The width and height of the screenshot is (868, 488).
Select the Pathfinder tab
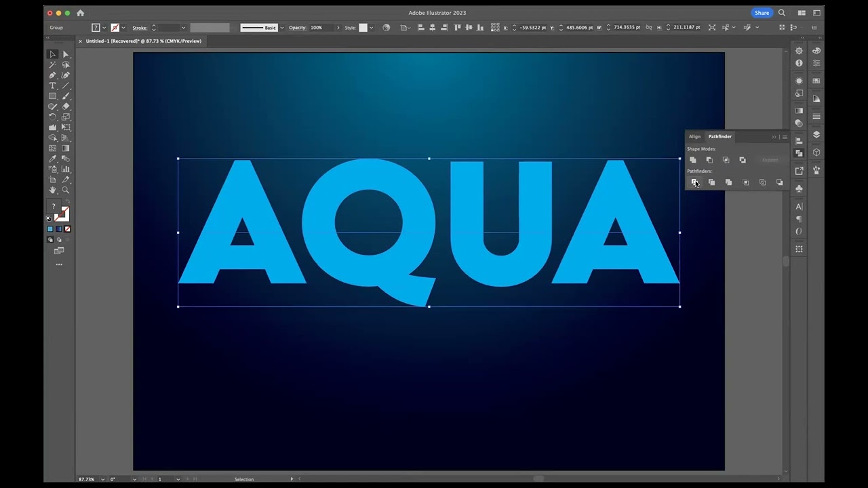click(720, 136)
